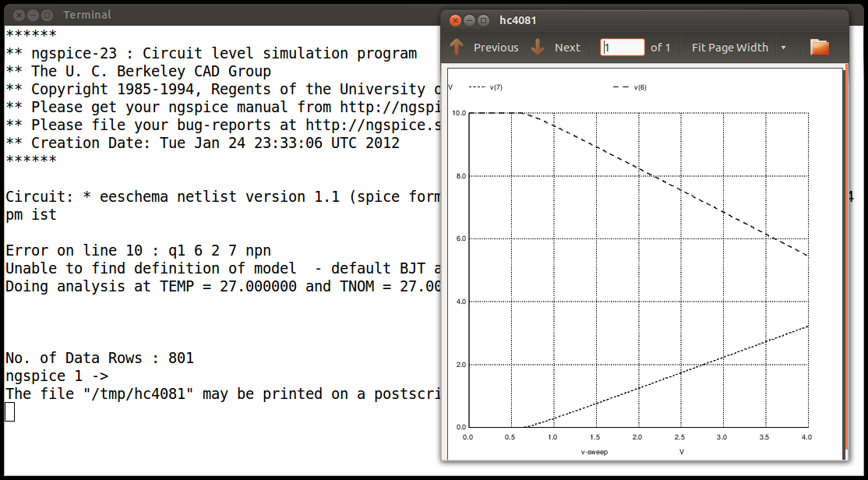
Task: Click the "Error on line 10" terminal line
Action: 139,251
